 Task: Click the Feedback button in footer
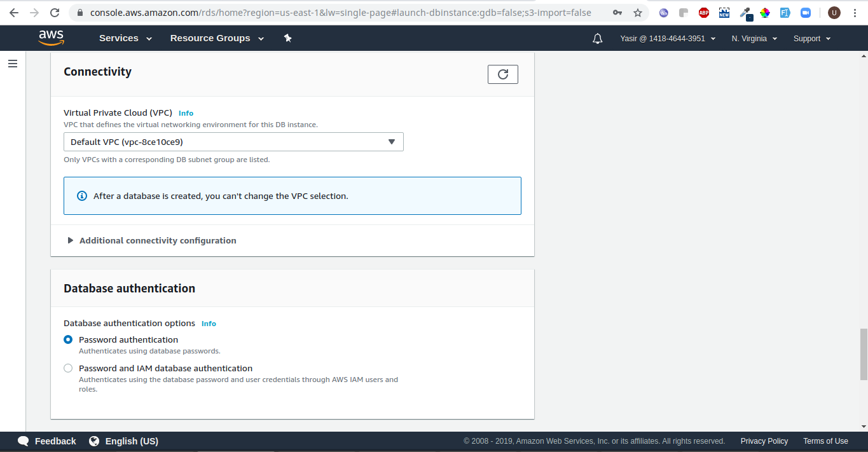pyautogui.click(x=47, y=441)
